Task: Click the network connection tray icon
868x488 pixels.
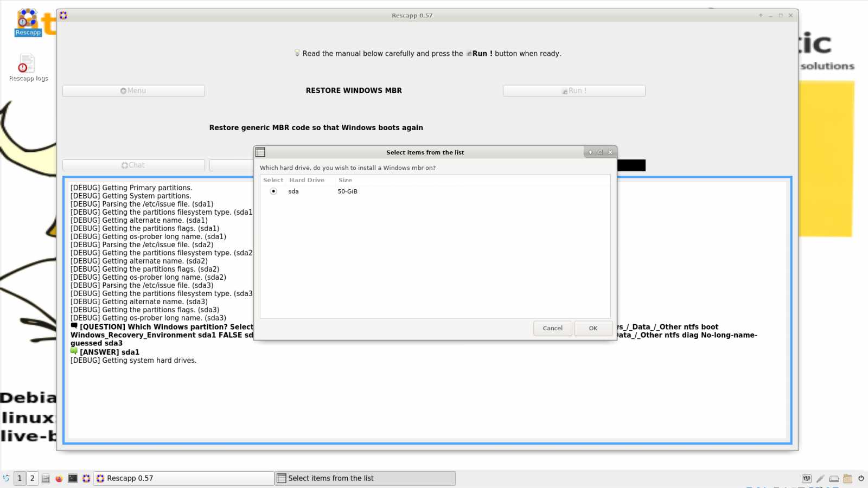Action: click(820, 478)
